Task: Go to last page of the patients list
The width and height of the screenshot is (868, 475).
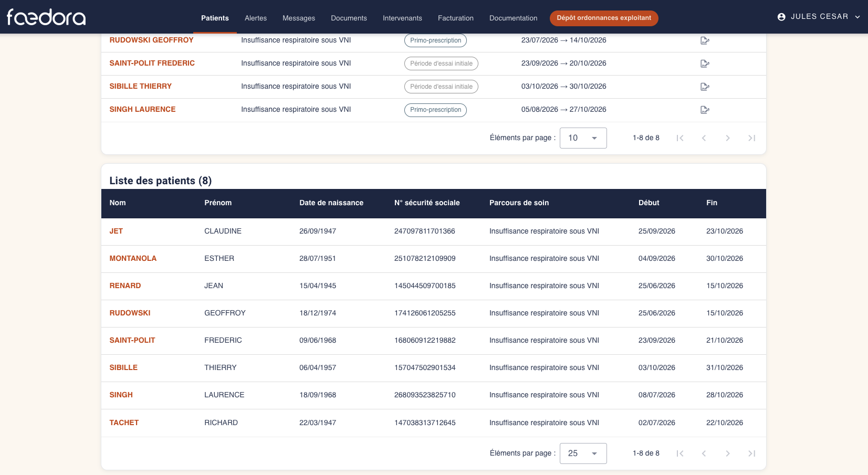Action: pyautogui.click(x=751, y=453)
